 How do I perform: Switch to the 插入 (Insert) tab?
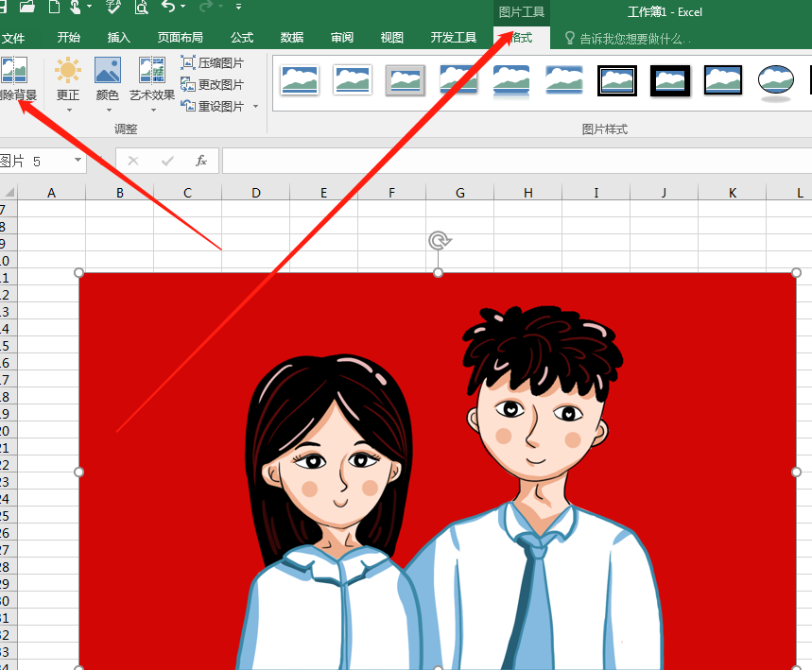[x=118, y=37]
